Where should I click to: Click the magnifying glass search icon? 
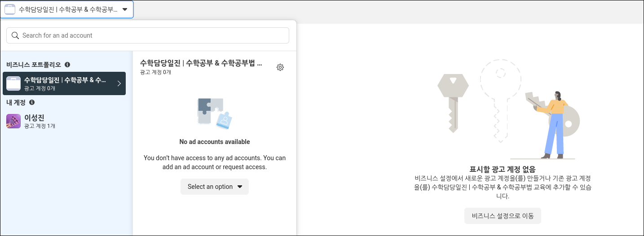pyautogui.click(x=15, y=35)
